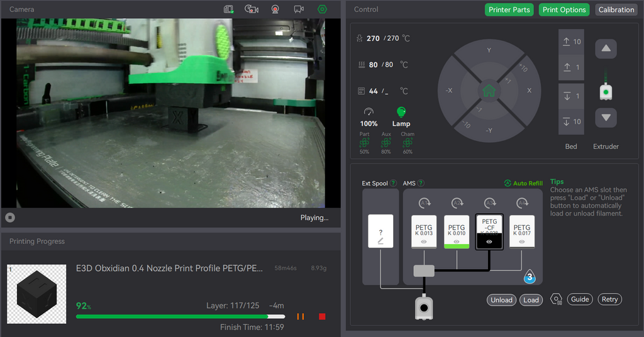
Task: Lower the bed by 10
Action: point(571,121)
